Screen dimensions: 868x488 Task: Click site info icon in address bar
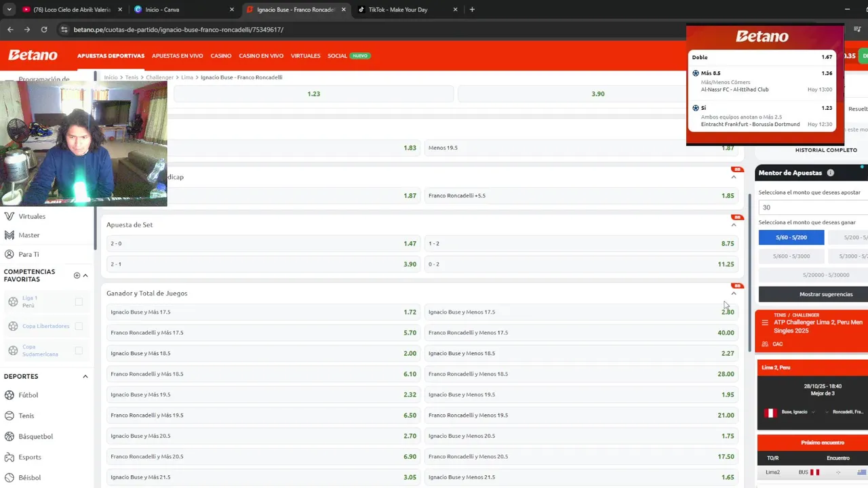click(x=64, y=29)
